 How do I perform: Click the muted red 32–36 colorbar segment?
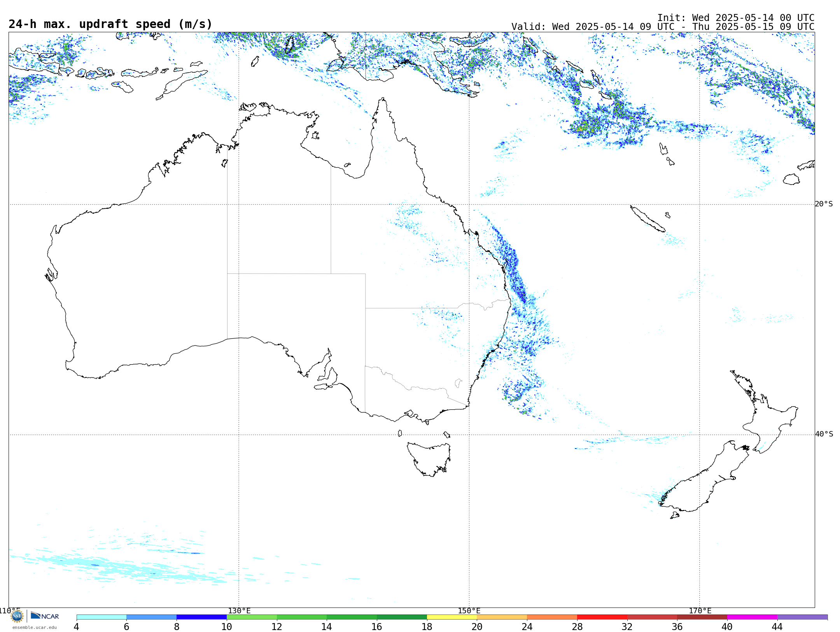tap(652, 617)
